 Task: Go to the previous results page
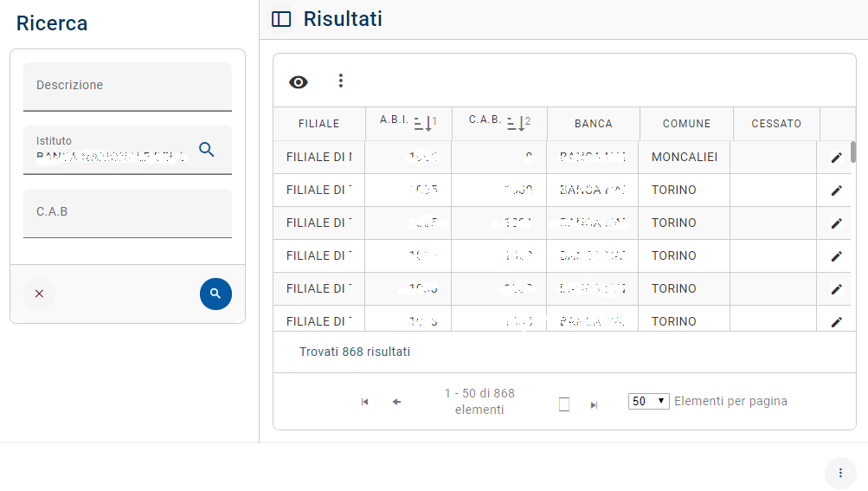[396, 402]
